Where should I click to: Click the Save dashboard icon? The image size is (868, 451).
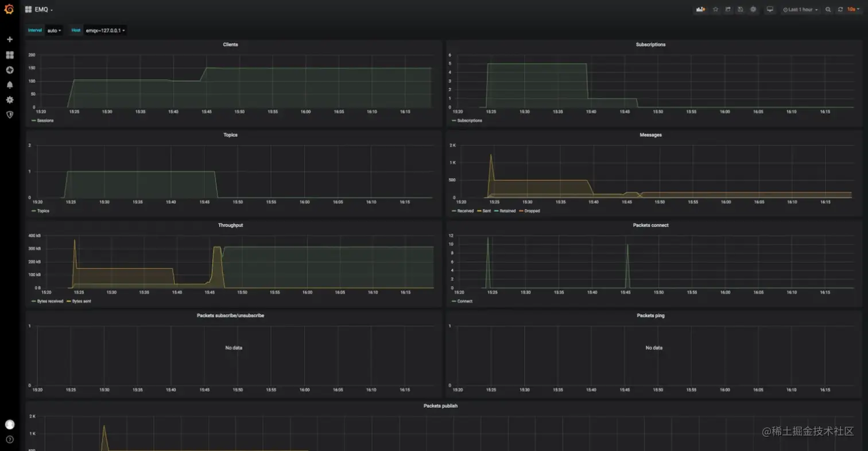click(x=740, y=9)
